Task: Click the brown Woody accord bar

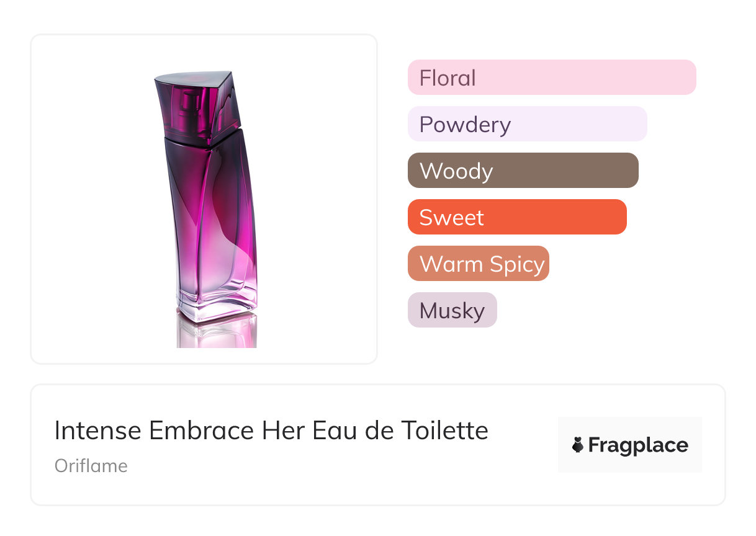Action: 523,171
